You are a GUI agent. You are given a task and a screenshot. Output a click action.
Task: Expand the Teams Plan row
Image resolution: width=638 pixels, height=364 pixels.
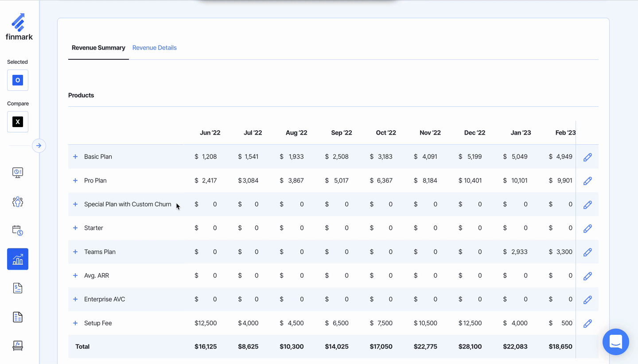(75, 252)
